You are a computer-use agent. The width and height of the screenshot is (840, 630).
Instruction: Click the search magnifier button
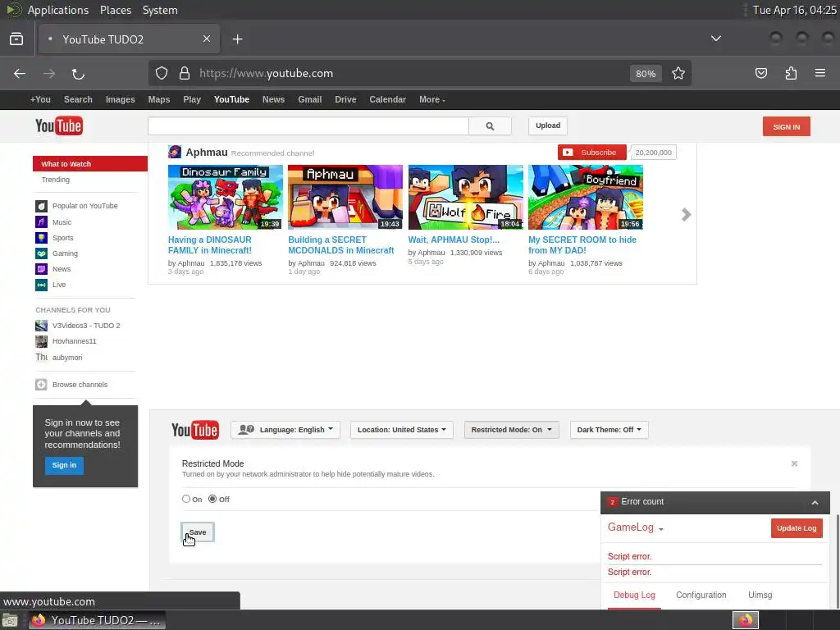490,126
